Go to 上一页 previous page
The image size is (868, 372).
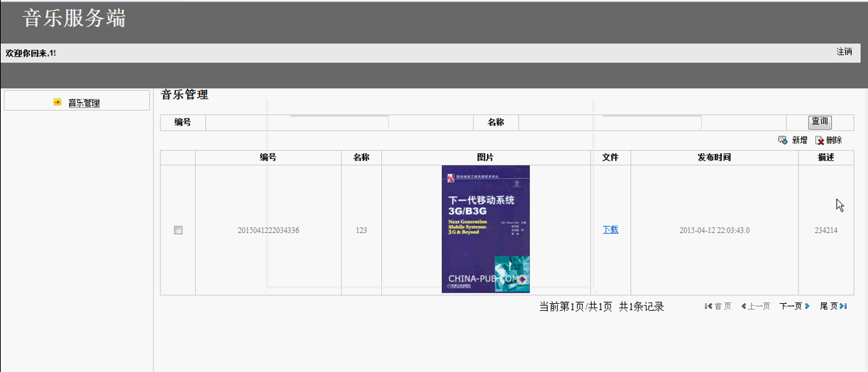tap(759, 306)
